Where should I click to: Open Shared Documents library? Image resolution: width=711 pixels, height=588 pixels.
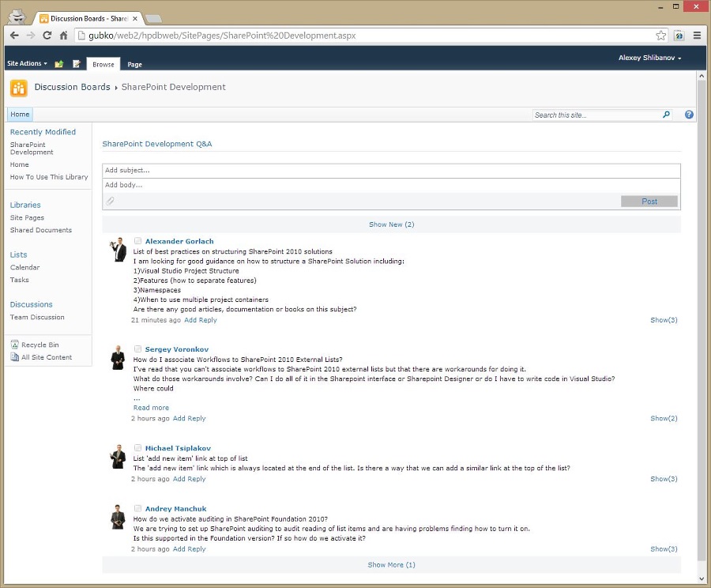pyautogui.click(x=41, y=230)
